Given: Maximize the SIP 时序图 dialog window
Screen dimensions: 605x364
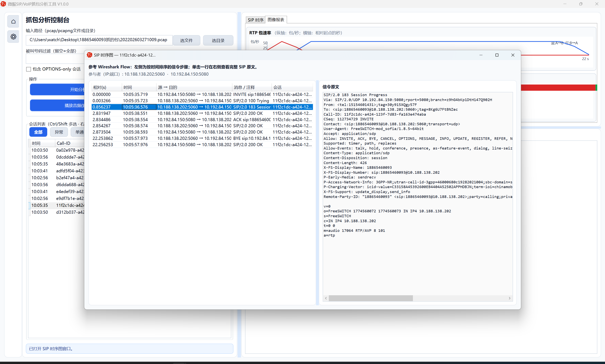Looking at the screenshot, I should 497,55.
